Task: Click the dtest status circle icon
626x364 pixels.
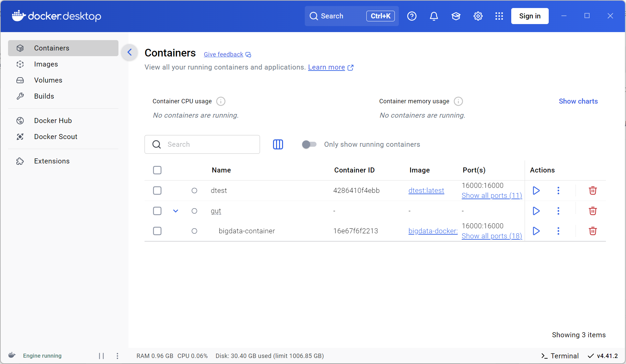Action: coord(194,191)
